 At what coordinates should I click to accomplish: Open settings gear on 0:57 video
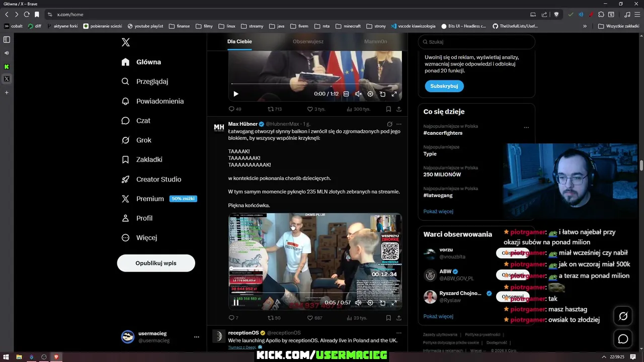pos(370,303)
